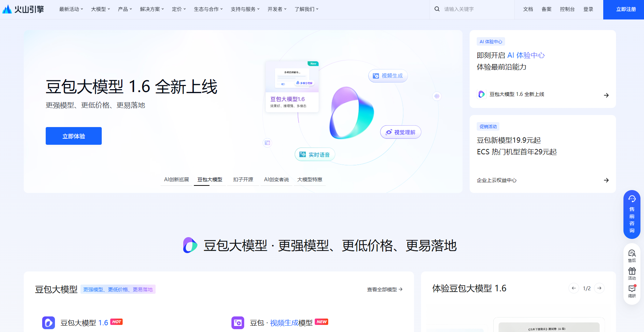Open the 备案 link
644x332 pixels.
click(x=547, y=9)
